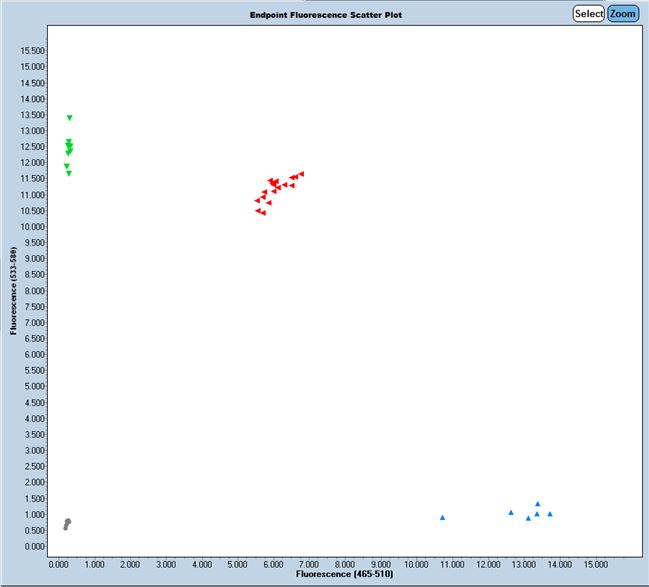Click the 15.000 tick on the X-axis
Viewport: 649px width, 587px height.
(x=594, y=565)
